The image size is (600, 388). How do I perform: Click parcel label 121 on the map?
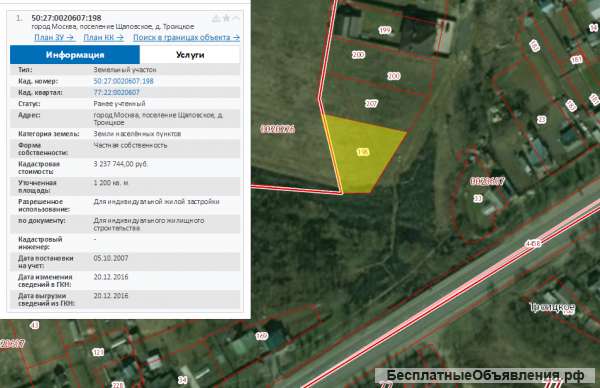(98, 352)
